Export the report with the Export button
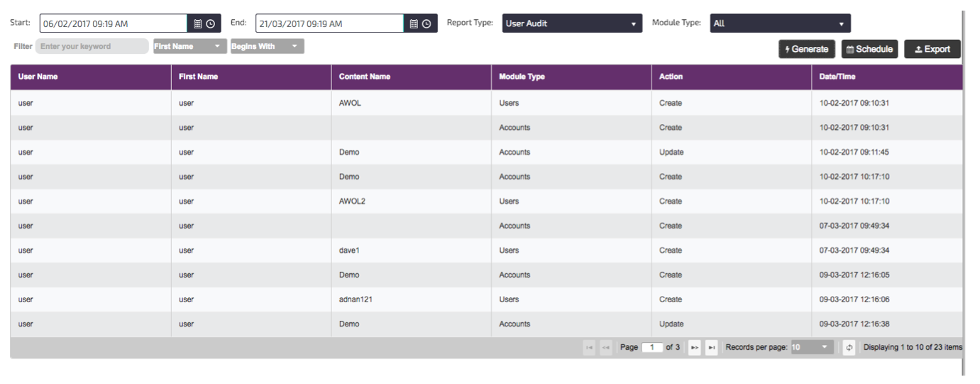The height and width of the screenshot is (384, 980). [932, 49]
